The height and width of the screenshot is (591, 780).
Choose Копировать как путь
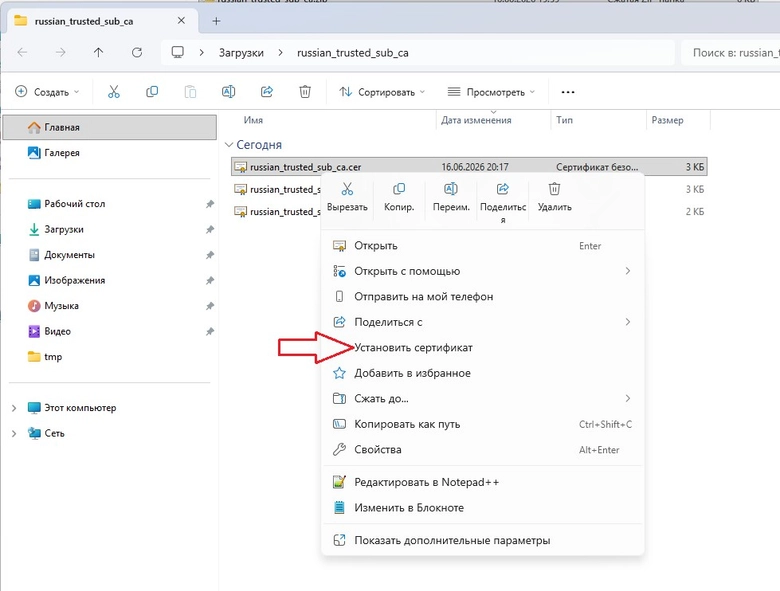click(x=483, y=424)
